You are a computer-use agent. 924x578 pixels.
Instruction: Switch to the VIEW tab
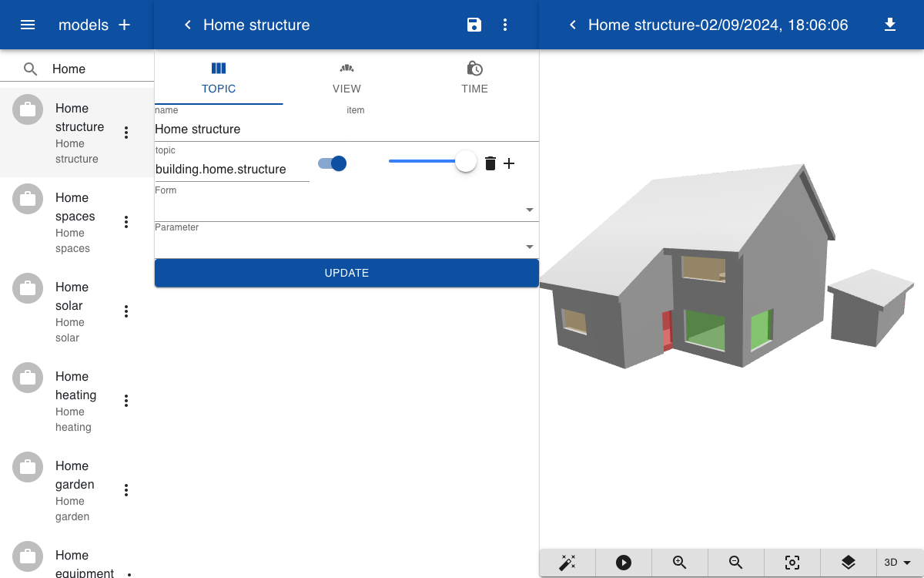coord(346,77)
